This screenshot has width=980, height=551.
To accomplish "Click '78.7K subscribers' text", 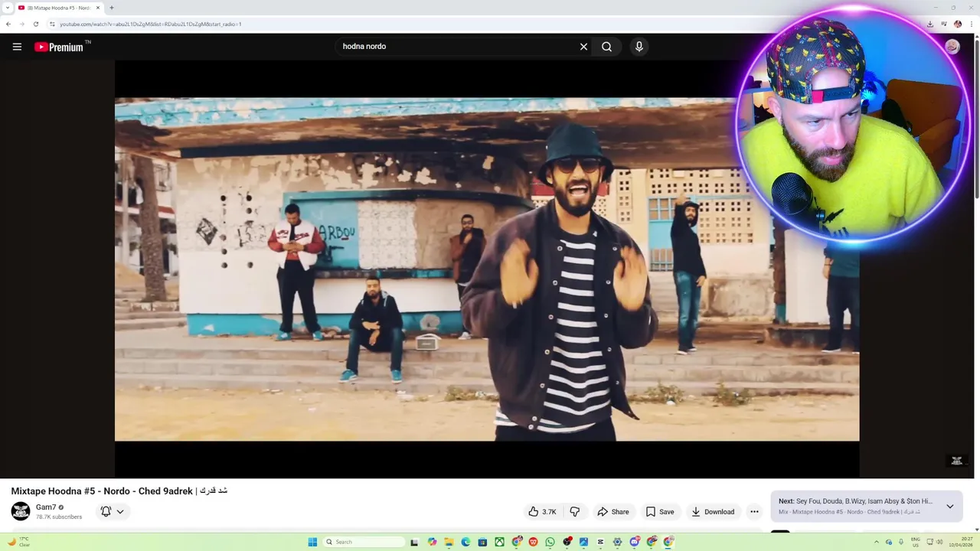I will pos(59,517).
